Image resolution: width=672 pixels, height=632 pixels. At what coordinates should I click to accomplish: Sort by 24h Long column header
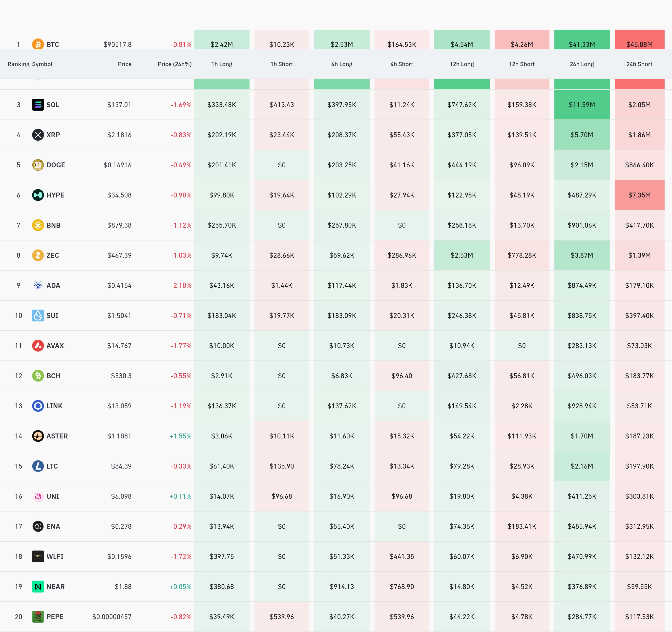[581, 64]
